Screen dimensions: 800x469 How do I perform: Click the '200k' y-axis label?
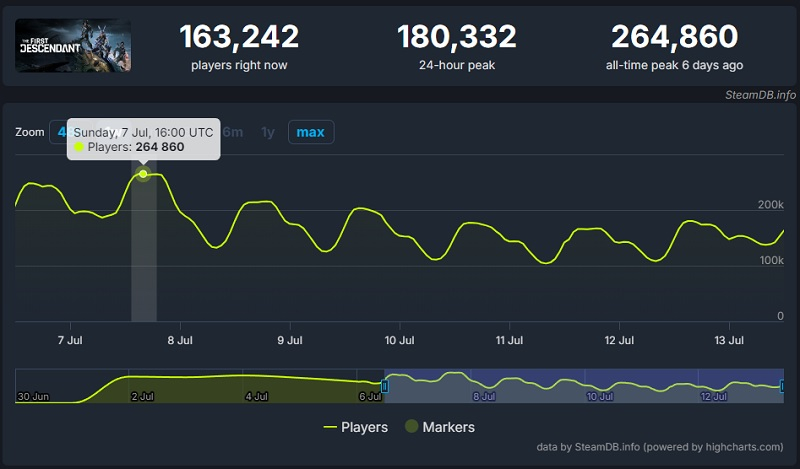pyautogui.click(x=770, y=205)
